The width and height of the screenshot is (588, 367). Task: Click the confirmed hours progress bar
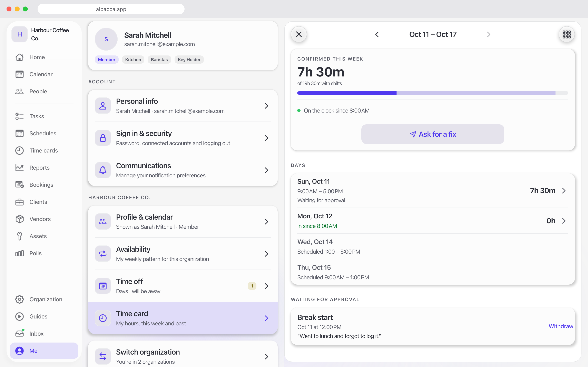point(432,93)
